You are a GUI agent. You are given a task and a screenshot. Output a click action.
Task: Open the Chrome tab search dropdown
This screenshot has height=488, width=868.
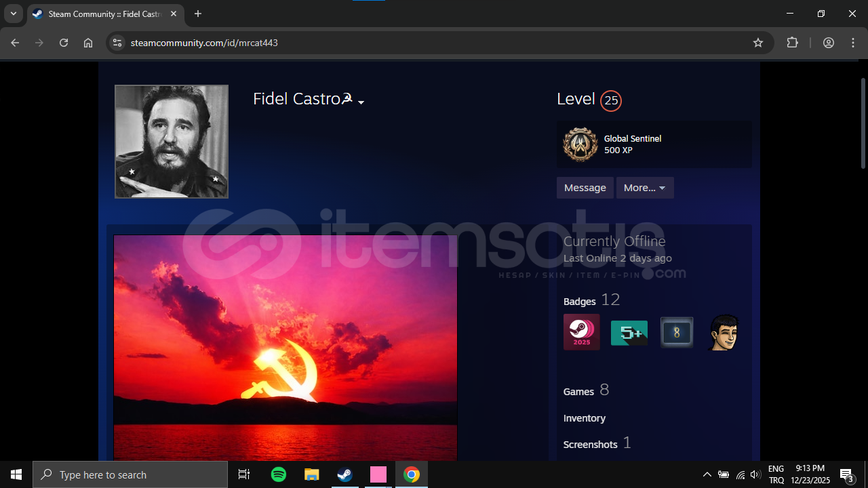(13, 14)
